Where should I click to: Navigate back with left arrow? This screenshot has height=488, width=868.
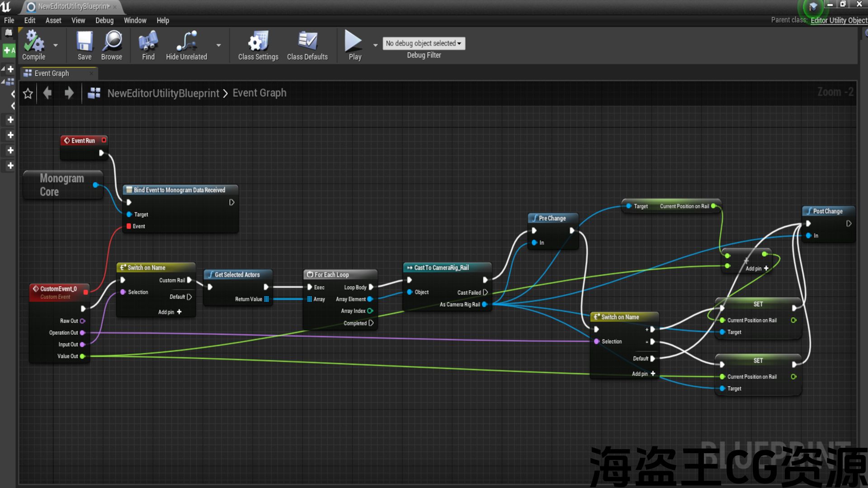pyautogui.click(x=47, y=94)
